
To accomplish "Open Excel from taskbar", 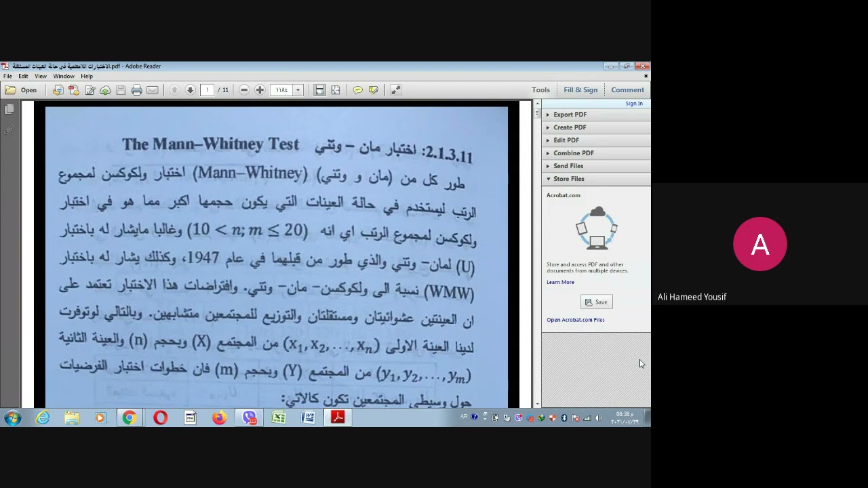I will point(279,418).
